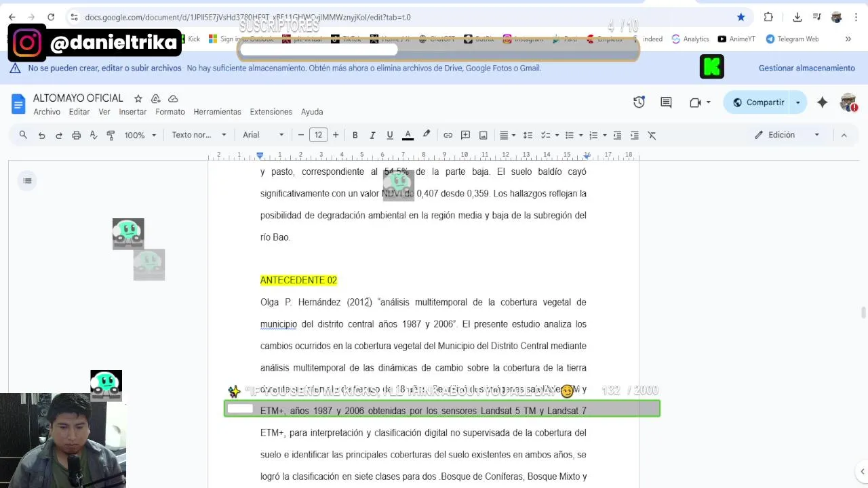Viewport: 868px width, 488px height.
Task: Collapse the menus with the chevron
Action: tap(844, 135)
